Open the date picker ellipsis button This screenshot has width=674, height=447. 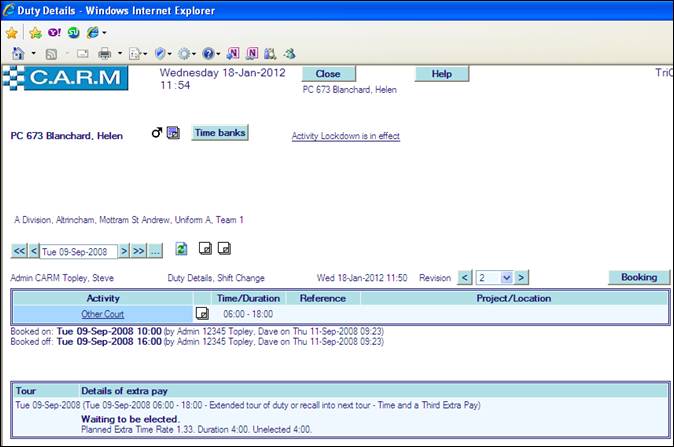[x=155, y=250]
